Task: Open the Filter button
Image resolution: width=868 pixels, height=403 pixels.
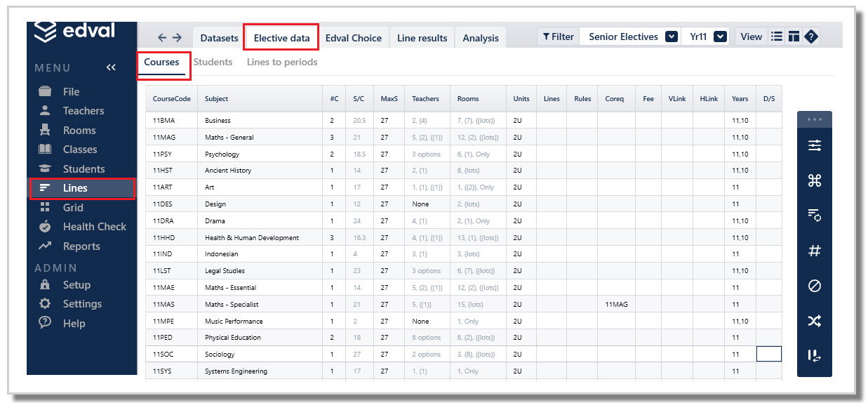Action: coord(558,37)
